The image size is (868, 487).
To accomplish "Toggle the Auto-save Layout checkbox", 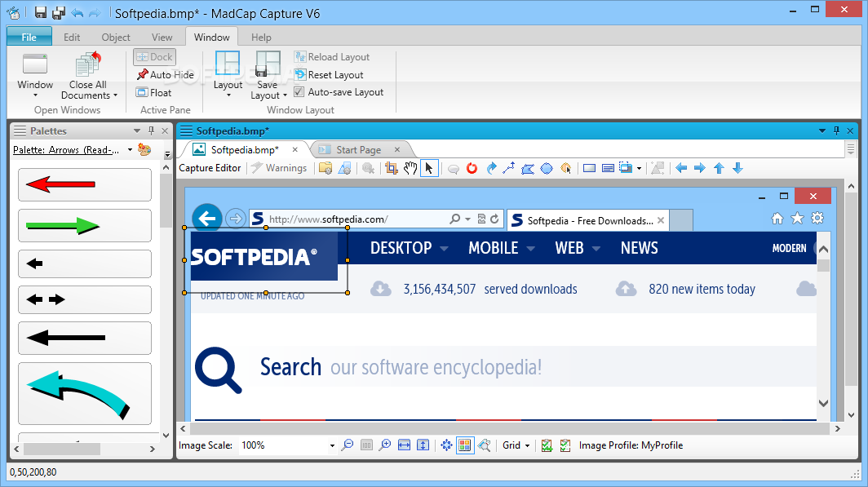I will 299,92.
